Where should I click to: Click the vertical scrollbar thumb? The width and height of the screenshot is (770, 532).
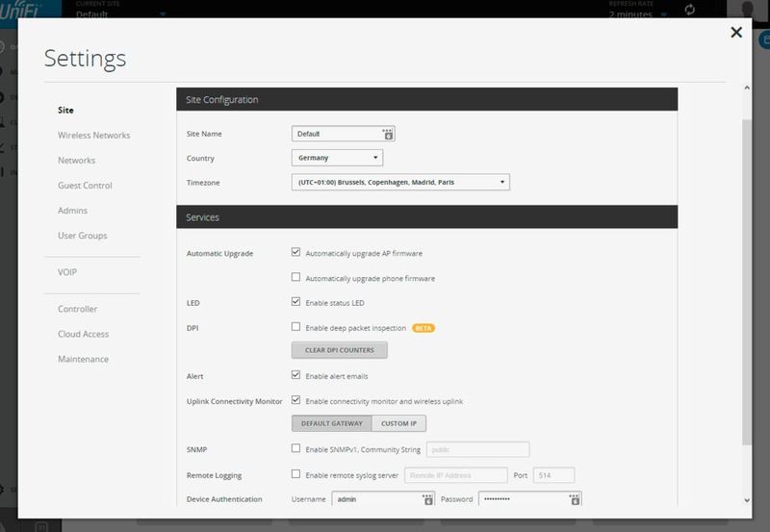[x=747, y=282]
